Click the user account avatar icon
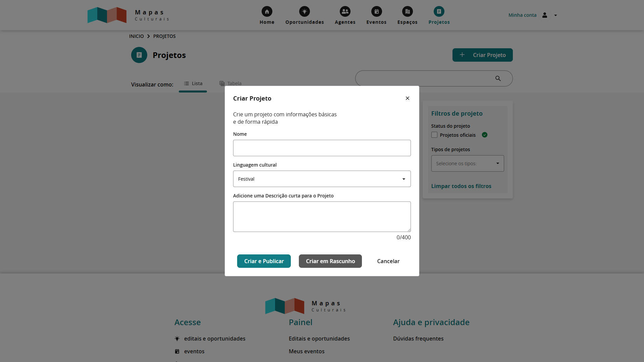 click(545, 15)
